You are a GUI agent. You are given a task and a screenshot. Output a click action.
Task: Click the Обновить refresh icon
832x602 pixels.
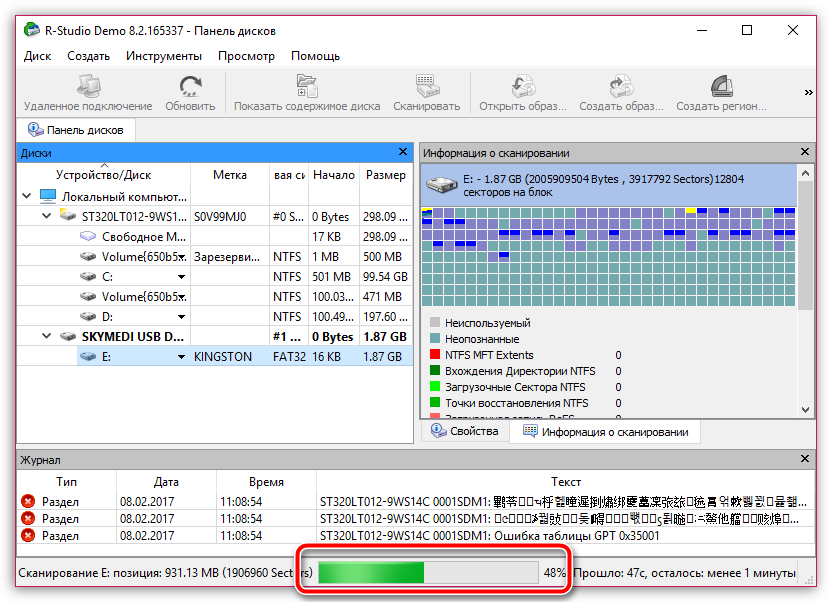click(190, 86)
